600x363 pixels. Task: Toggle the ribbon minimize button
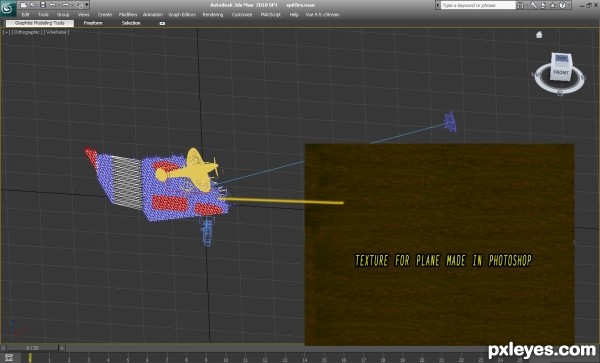point(162,23)
